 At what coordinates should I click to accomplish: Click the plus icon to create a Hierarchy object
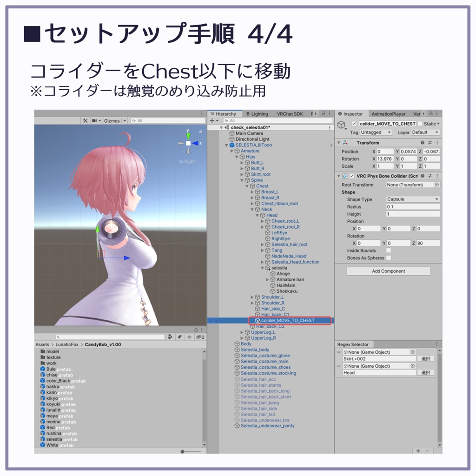coord(212,120)
